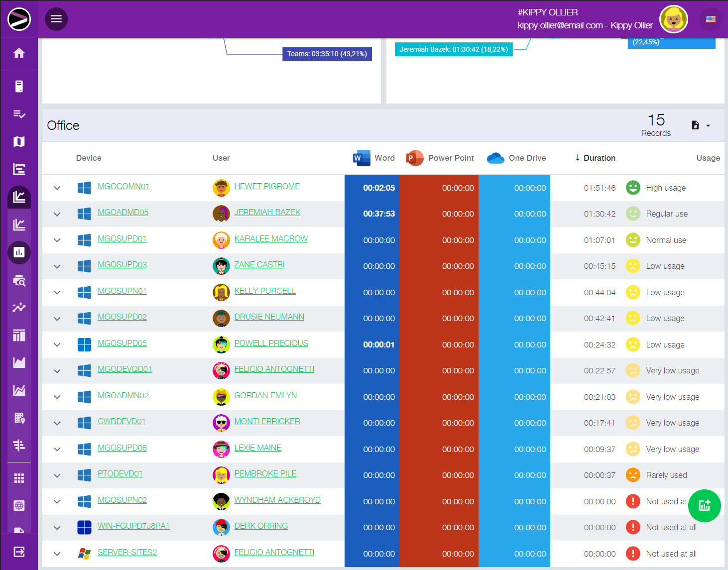Open the JEREMIAH BAZEK user link

267,212
